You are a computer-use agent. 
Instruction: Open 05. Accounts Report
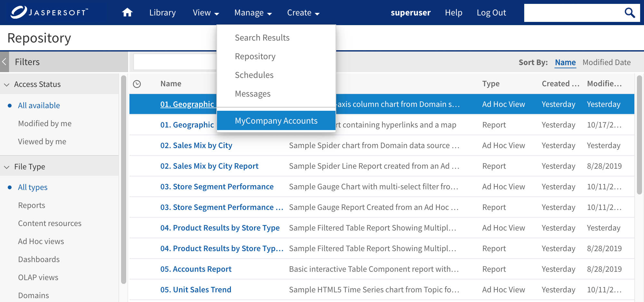pyautogui.click(x=196, y=269)
